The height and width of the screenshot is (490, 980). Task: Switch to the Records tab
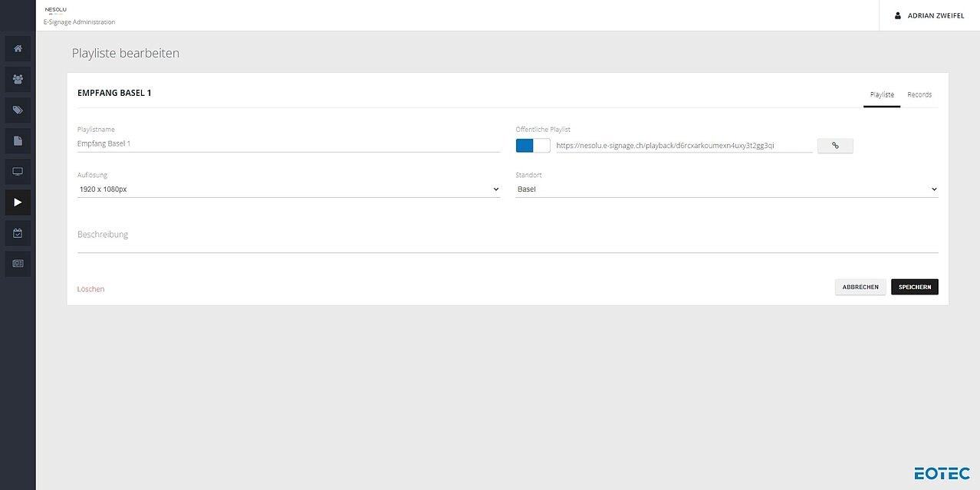(x=919, y=95)
